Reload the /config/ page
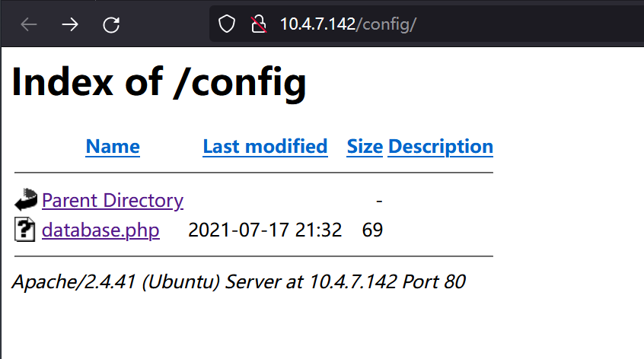This screenshot has width=644, height=359. pos(111,24)
